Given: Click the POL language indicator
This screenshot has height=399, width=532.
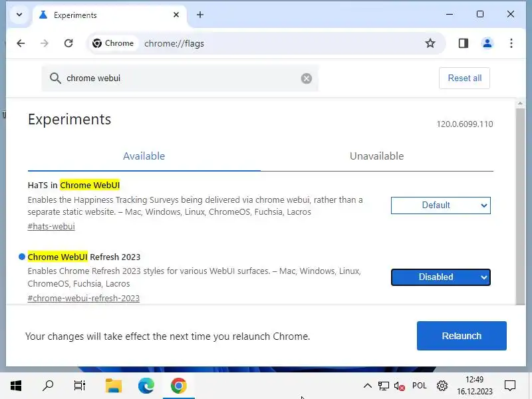Looking at the screenshot, I should tap(420, 386).
